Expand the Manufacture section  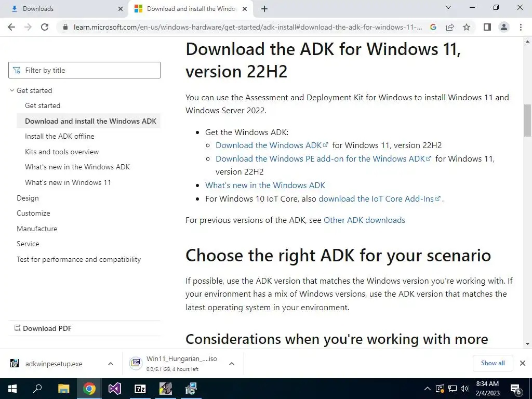[37, 229]
